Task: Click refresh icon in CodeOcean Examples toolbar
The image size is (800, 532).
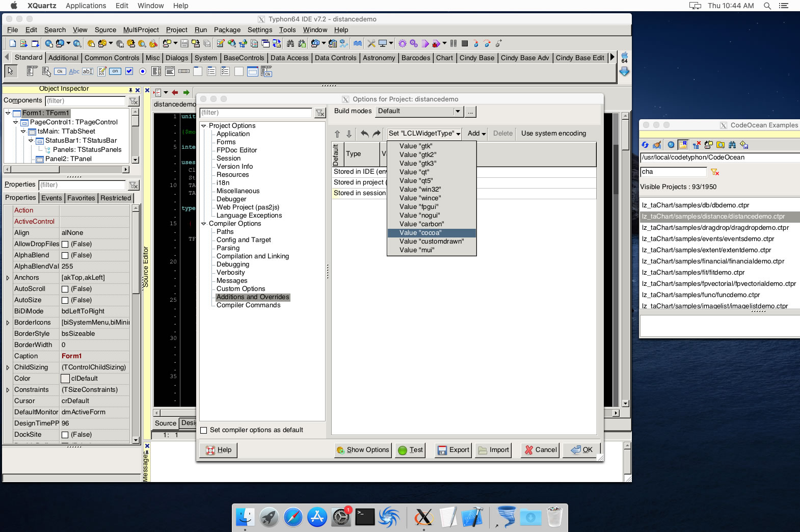Action: click(645, 145)
